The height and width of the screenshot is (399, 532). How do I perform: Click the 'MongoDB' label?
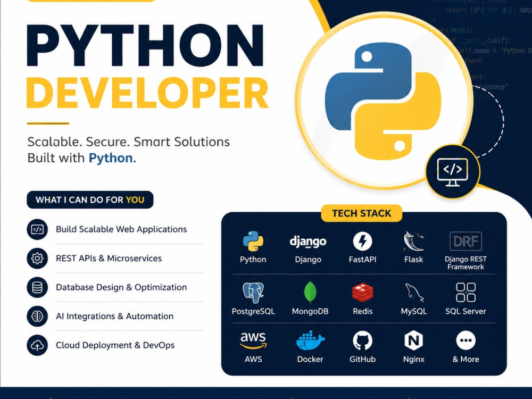(310, 311)
